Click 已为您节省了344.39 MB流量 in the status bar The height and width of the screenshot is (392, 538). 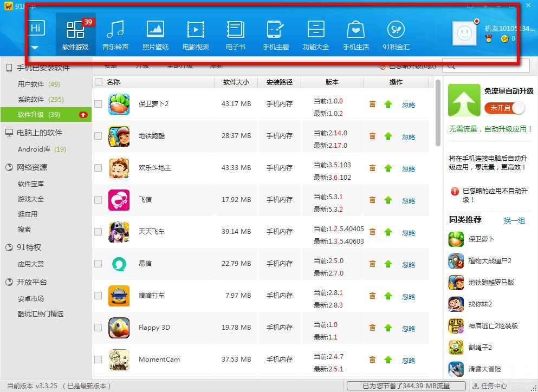point(406,386)
